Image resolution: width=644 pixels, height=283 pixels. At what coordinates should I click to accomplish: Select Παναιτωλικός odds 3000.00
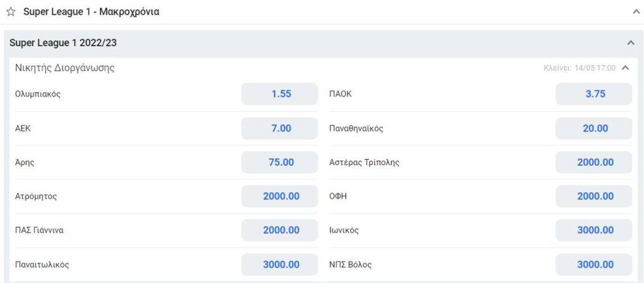click(280, 265)
